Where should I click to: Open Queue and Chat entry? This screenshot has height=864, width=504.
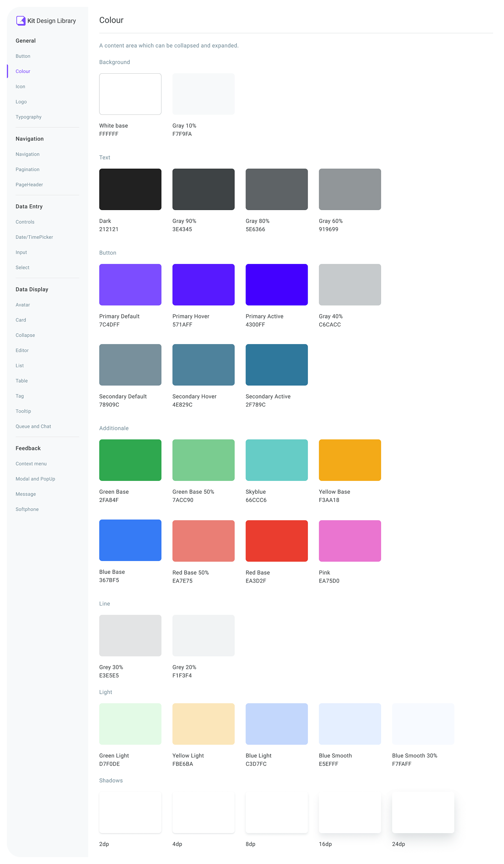33,426
